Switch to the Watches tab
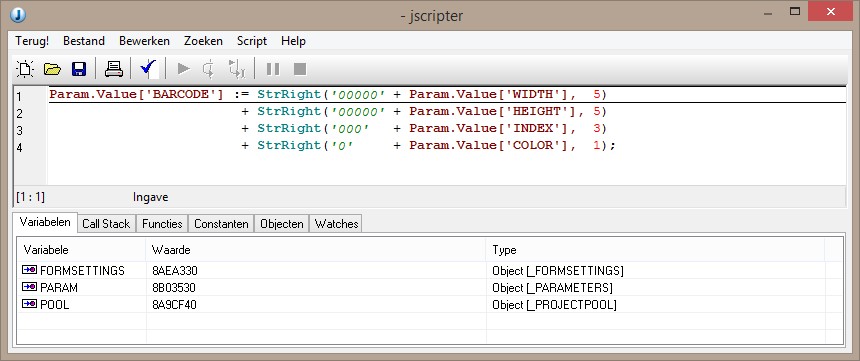 tap(336, 223)
